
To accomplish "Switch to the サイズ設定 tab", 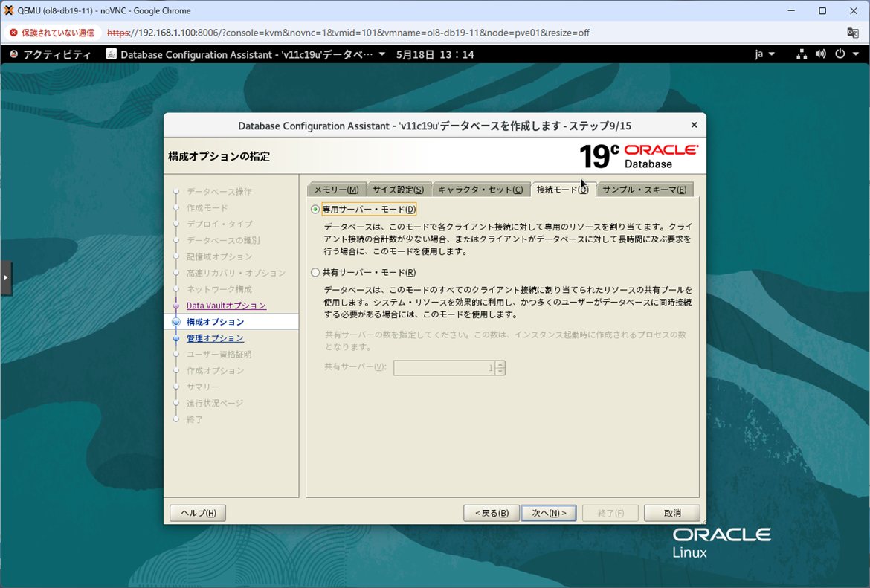I will pyautogui.click(x=398, y=189).
